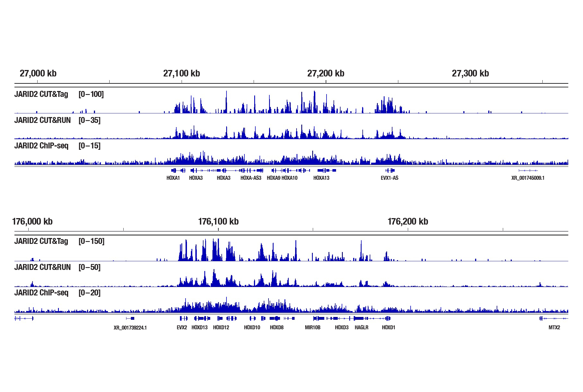
Task: Click the HOXA9 gene label
Action: [x=274, y=178]
